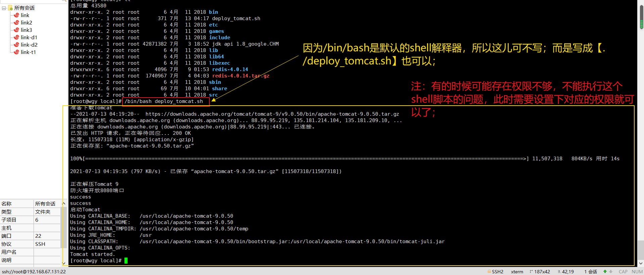This screenshot has height=275, width=644.
Task: Click the NUM indicator in status bar
Action: click(637, 272)
